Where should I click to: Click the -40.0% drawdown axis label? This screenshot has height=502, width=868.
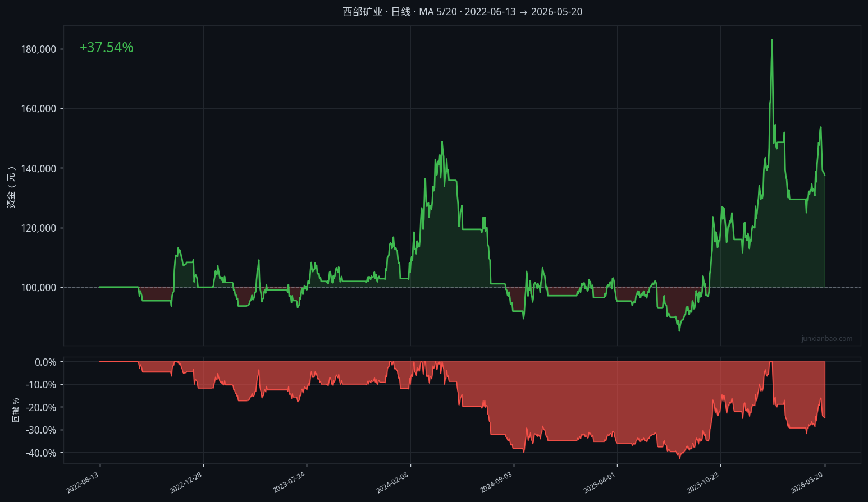[41, 453]
